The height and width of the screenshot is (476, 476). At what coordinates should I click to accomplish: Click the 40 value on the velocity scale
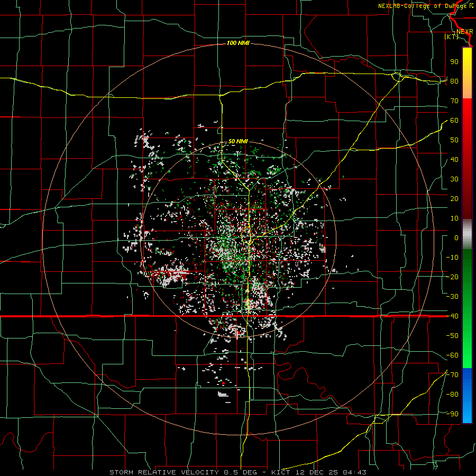[454, 159]
